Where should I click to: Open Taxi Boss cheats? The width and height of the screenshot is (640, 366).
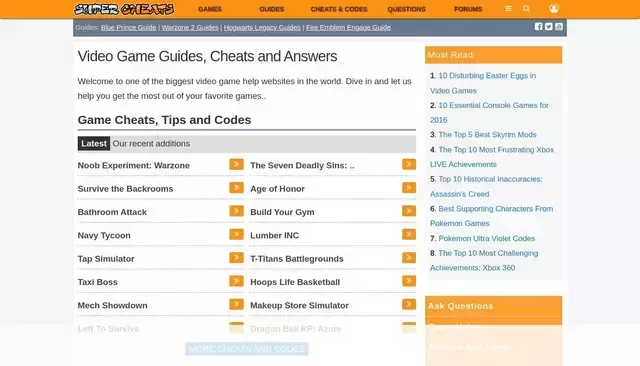[x=98, y=282]
